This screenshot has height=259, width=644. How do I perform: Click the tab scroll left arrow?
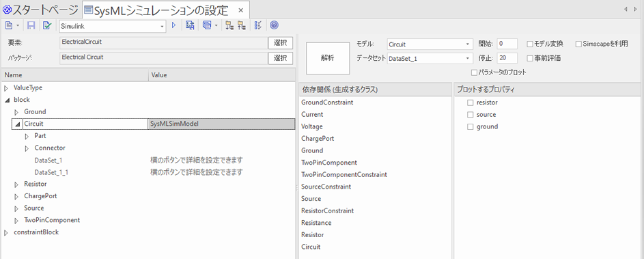tap(626, 9)
